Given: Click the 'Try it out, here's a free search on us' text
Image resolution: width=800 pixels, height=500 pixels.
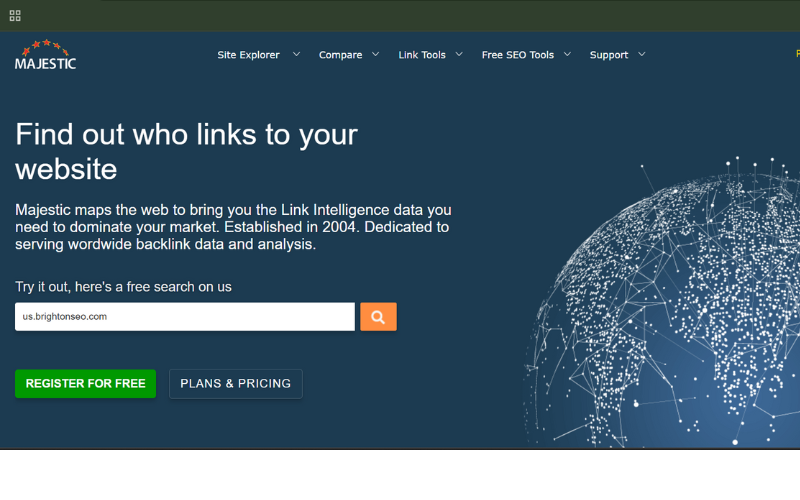Looking at the screenshot, I should coord(123,287).
